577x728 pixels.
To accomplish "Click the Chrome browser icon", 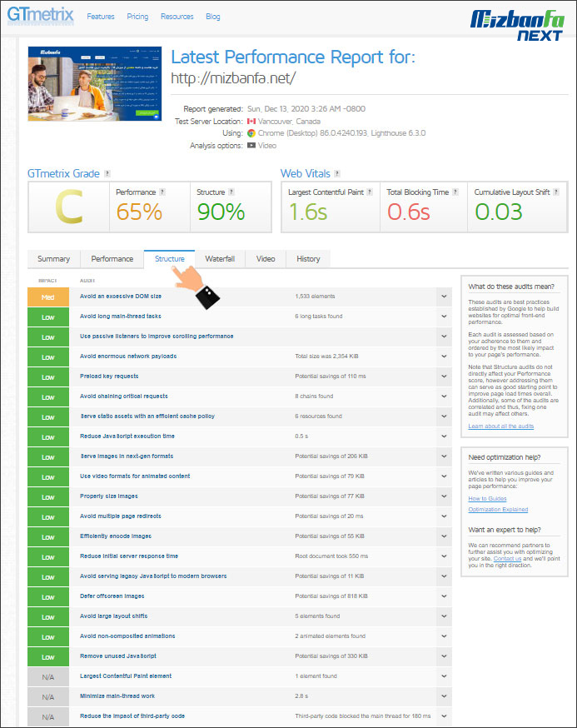I will click(x=251, y=133).
